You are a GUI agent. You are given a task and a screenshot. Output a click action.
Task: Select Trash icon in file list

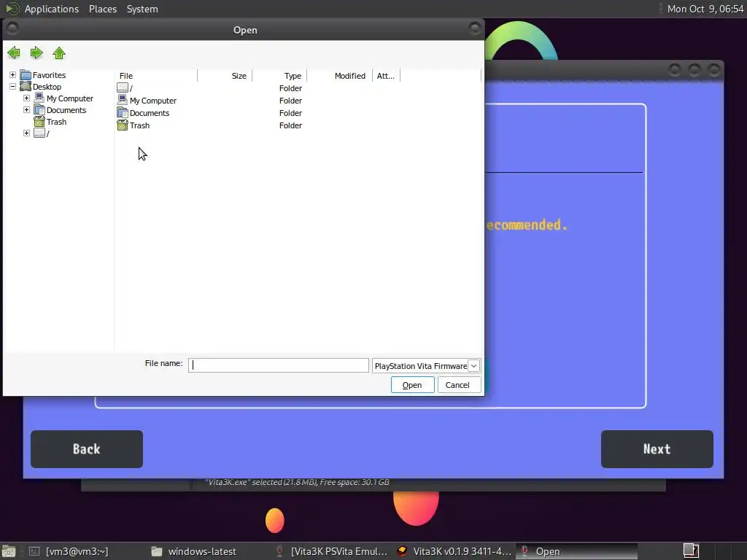click(x=123, y=125)
